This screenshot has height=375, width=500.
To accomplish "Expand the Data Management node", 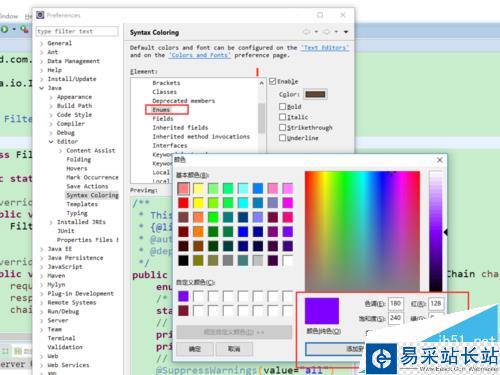I will [42, 61].
